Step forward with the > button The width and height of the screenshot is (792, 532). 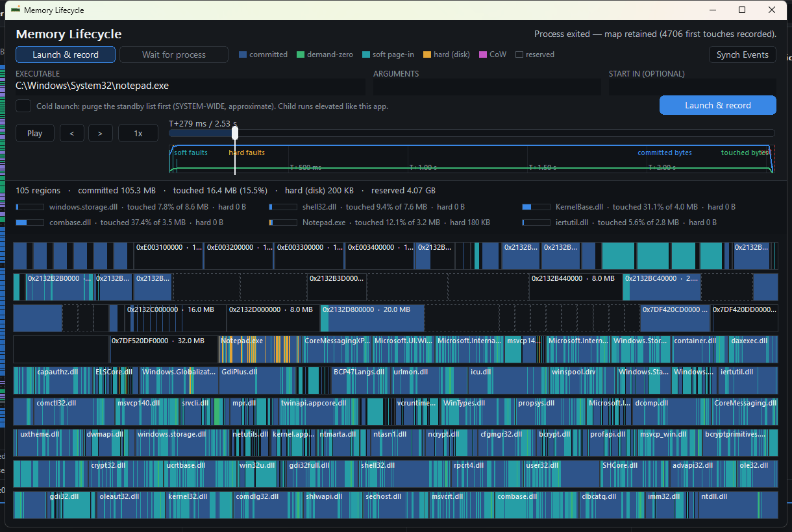point(100,133)
